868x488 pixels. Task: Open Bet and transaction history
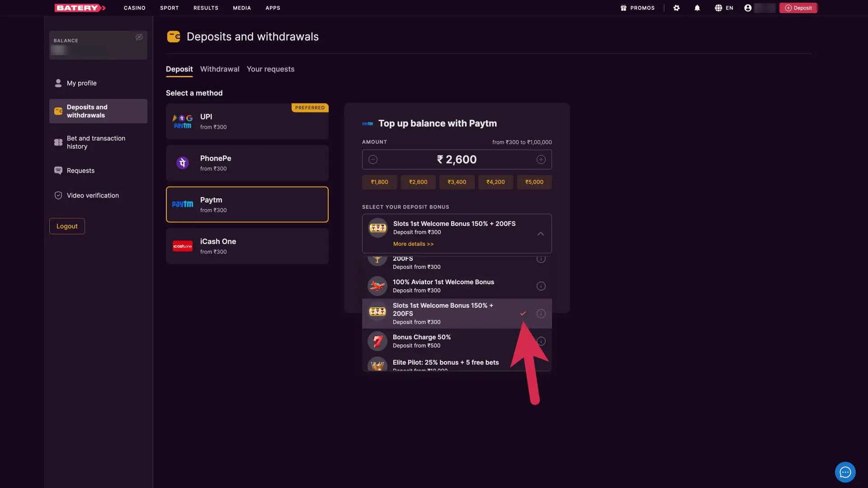pyautogui.click(x=98, y=142)
